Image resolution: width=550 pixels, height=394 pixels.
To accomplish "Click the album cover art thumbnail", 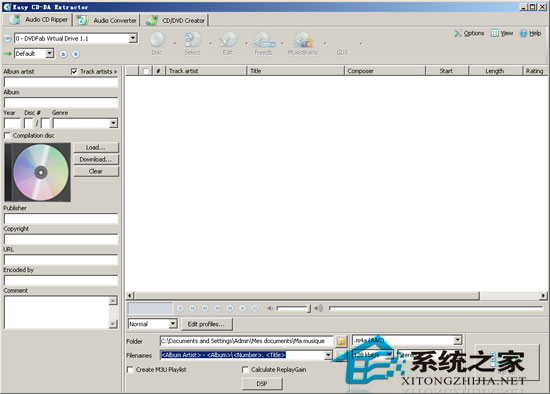I will [38, 172].
